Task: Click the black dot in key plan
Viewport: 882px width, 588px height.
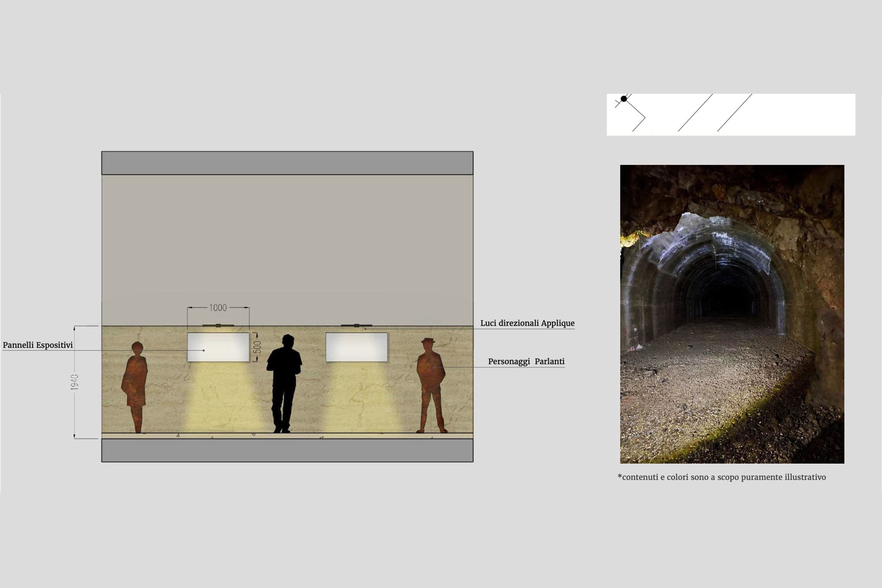Action: pos(624,99)
